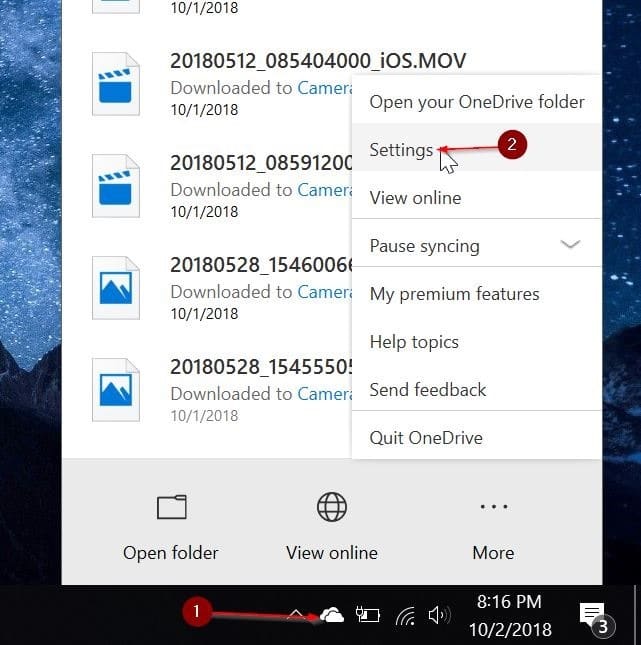Open the Action Center notification icon
This screenshot has width=641, height=645.
[x=597, y=619]
